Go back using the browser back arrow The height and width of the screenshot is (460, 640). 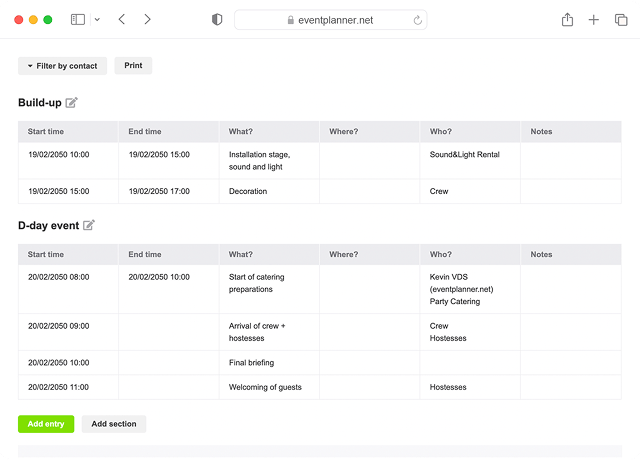(x=122, y=19)
